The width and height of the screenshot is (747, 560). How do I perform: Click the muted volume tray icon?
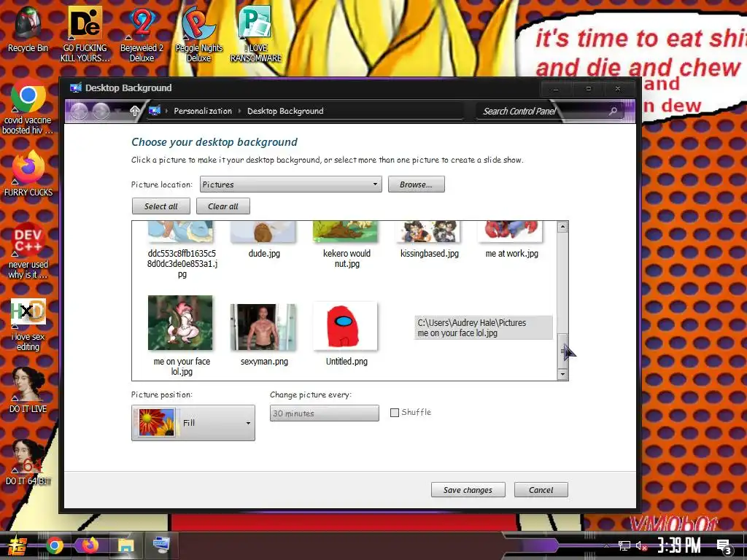point(641,545)
